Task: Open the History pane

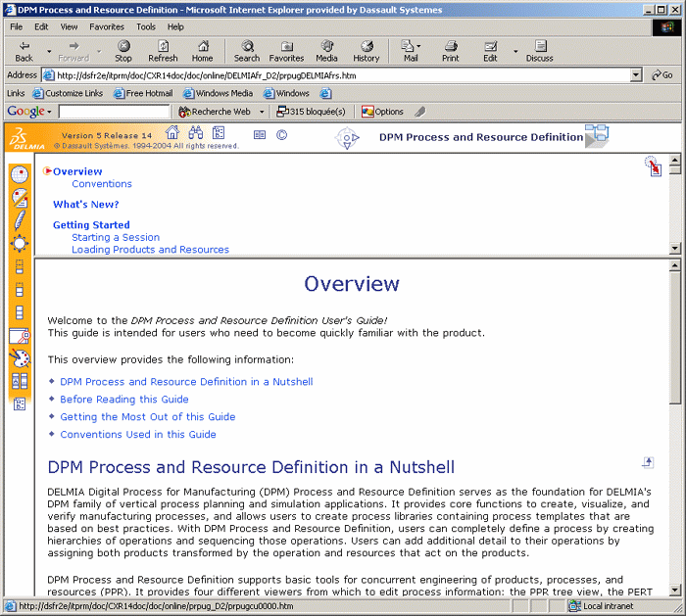Action: (367, 51)
